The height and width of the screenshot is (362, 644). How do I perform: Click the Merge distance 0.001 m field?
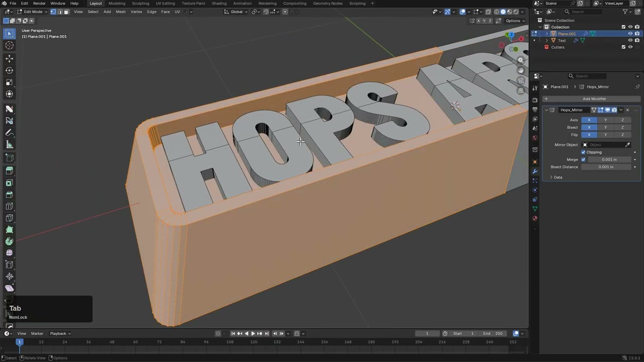(609, 160)
